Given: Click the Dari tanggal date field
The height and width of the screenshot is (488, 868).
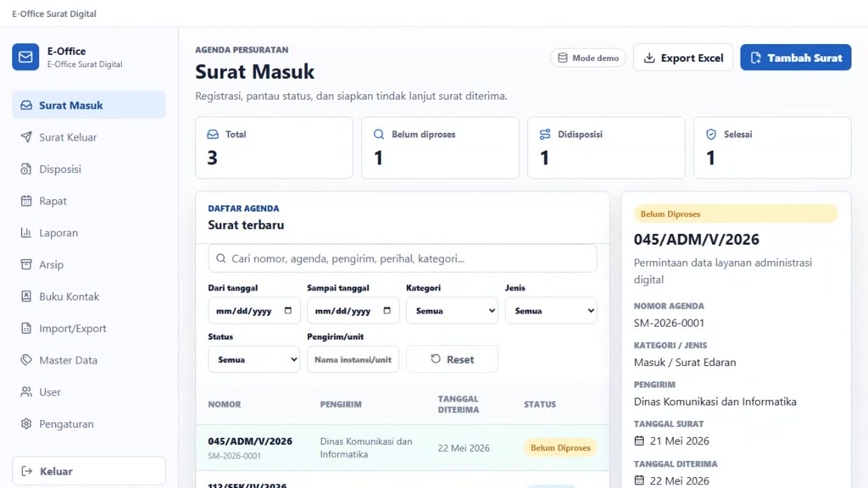Looking at the screenshot, I should pyautogui.click(x=254, y=310).
